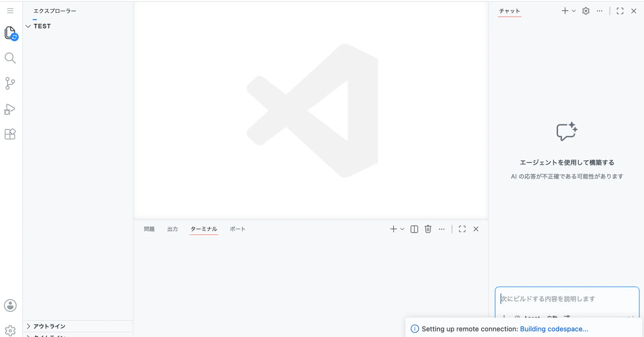
Task: Click the Setting up remote connection text
Action: [x=470, y=329]
